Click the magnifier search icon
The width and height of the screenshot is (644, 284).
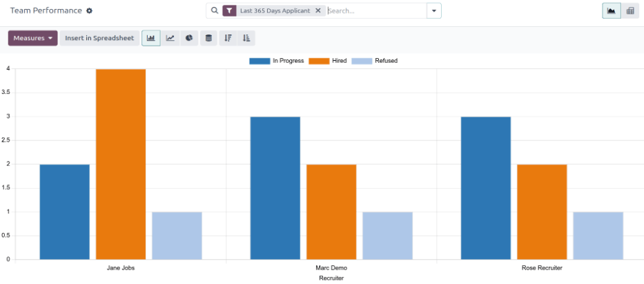[214, 11]
